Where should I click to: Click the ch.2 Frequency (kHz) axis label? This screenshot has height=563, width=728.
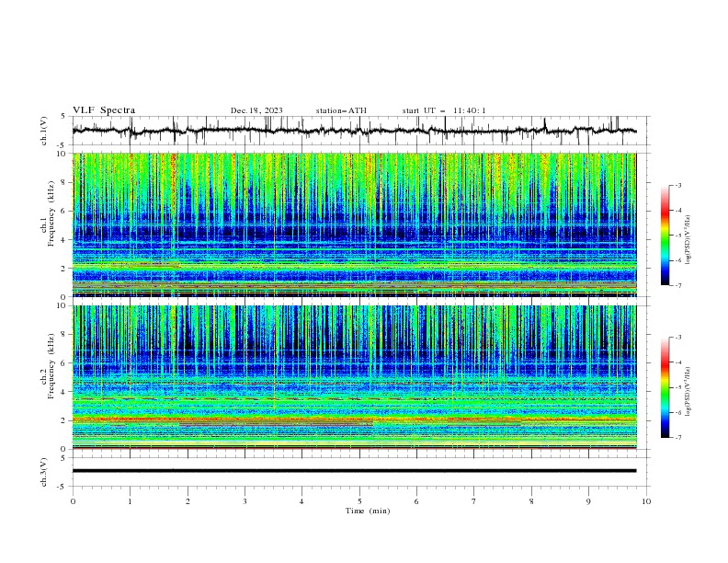coord(48,365)
